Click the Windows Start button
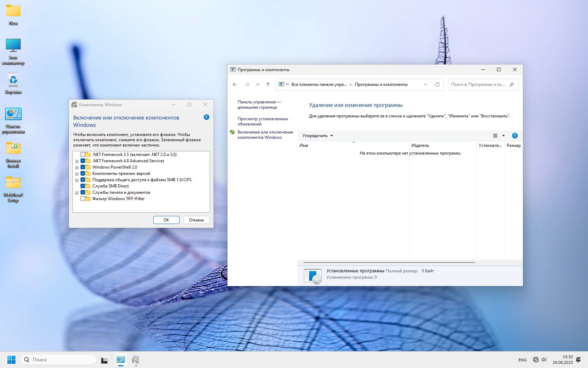 (11, 360)
